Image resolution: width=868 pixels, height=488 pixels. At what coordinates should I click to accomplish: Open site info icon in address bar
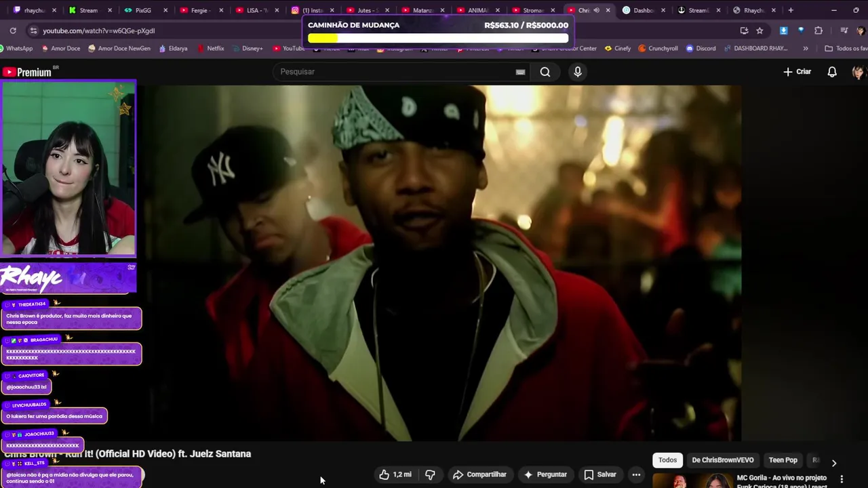click(x=33, y=30)
